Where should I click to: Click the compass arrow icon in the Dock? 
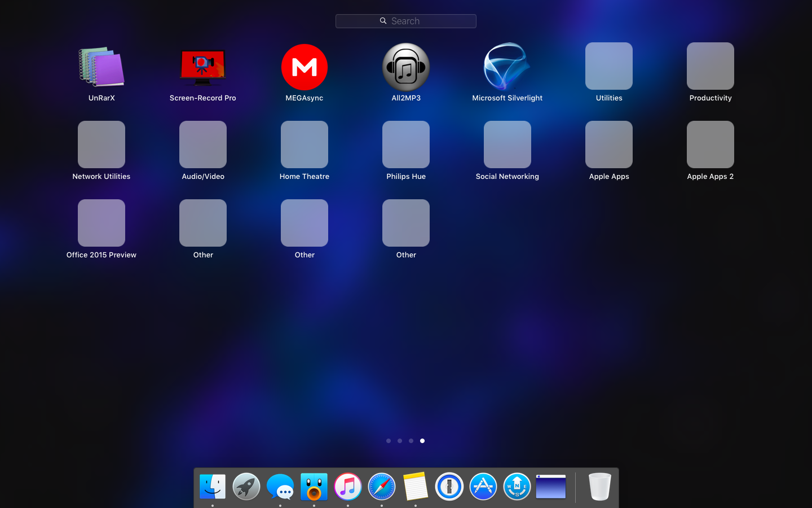pos(517,487)
